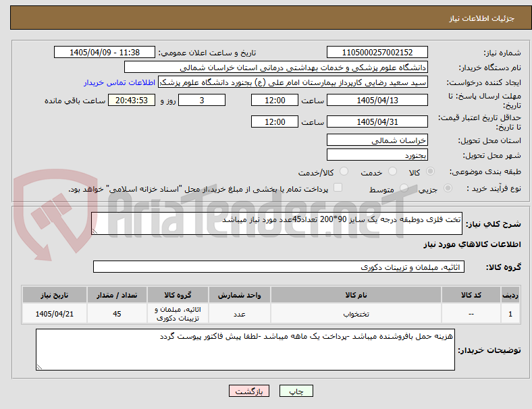Click the تختخواب item name cell

pos(356,314)
